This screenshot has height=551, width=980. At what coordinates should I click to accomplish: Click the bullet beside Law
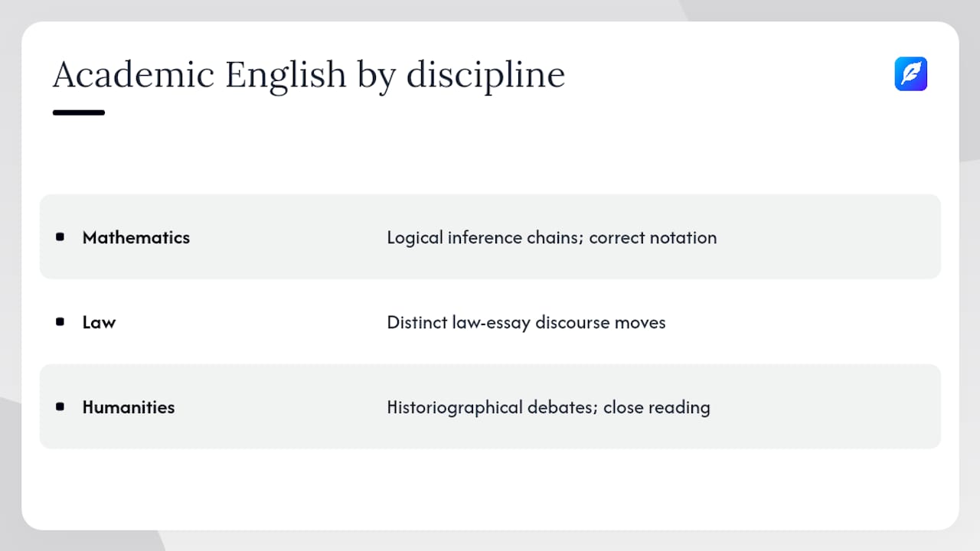pyautogui.click(x=60, y=322)
